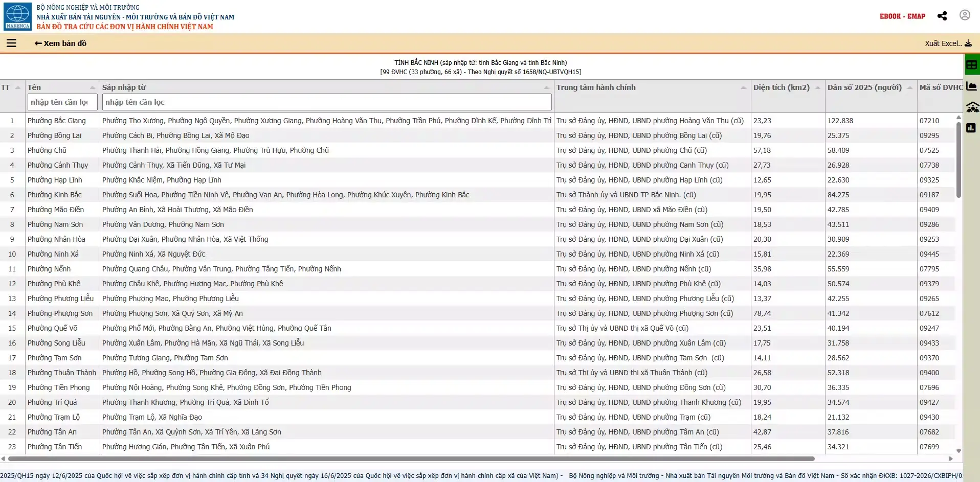The width and height of the screenshot is (980, 482).
Task: Click the vertical scrollbar thumb
Action: pos(959,159)
